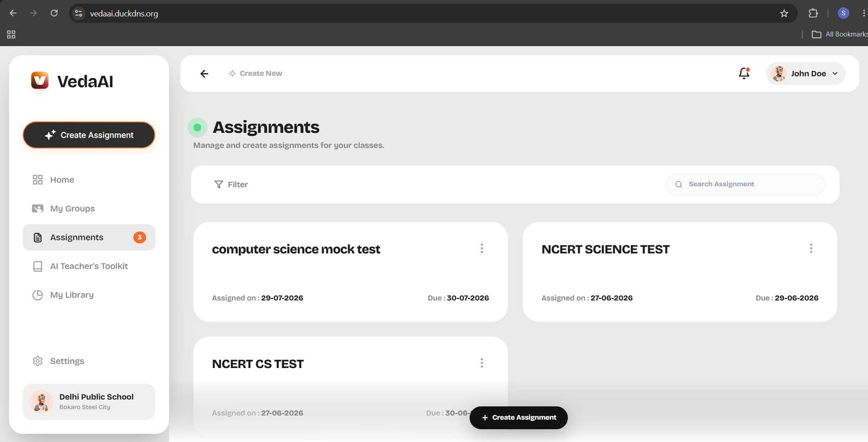
Task: Select Assignments in the sidebar
Action: pyautogui.click(x=89, y=237)
